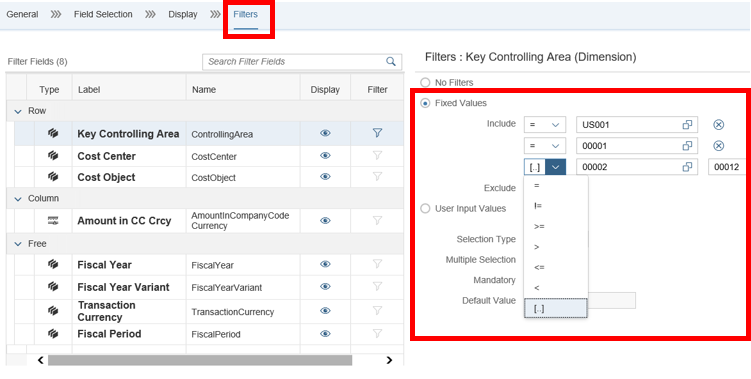Choose the >= operator option

[x=556, y=226]
